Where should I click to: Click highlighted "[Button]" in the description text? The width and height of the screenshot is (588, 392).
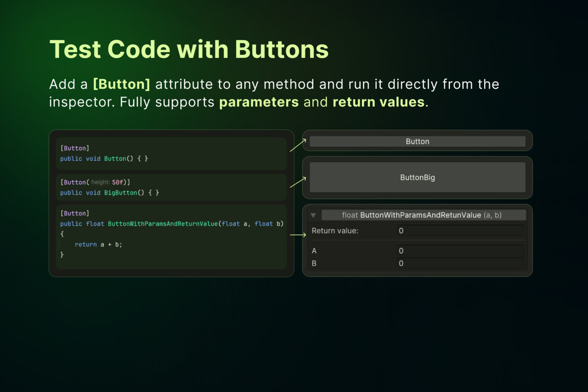pos(122,84)
